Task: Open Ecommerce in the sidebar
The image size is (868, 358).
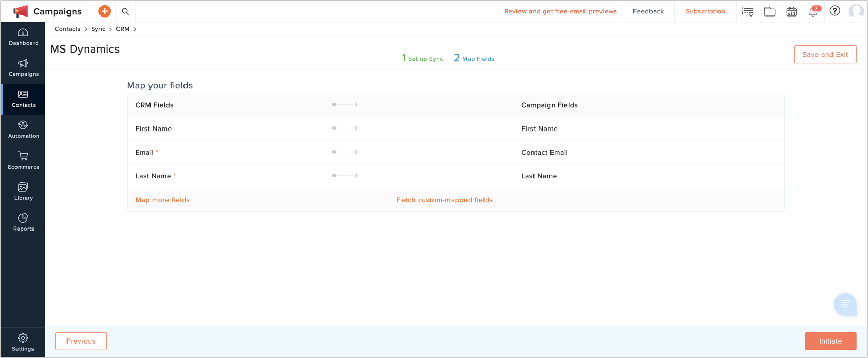Action: pos(23,161)
